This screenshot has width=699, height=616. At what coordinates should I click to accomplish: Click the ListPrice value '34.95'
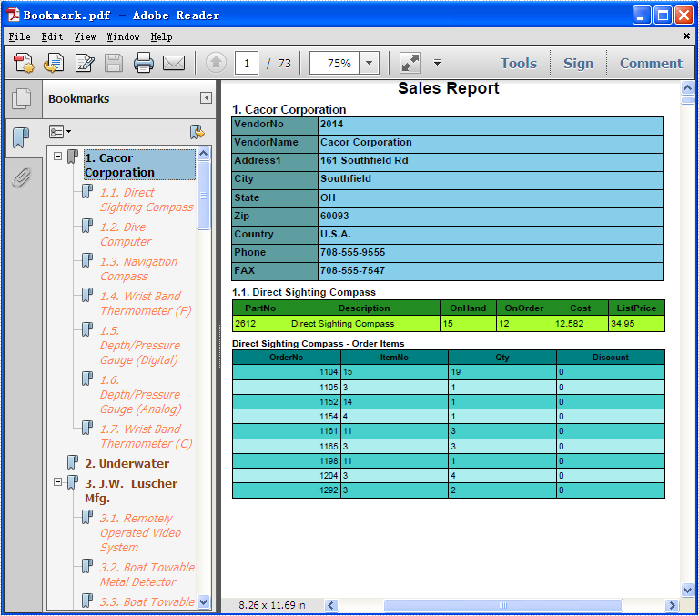[x=623, y=323]
